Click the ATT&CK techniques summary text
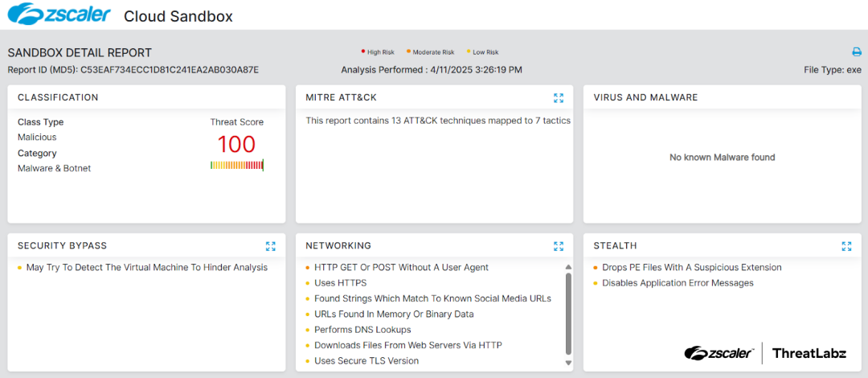 [438, 121]
